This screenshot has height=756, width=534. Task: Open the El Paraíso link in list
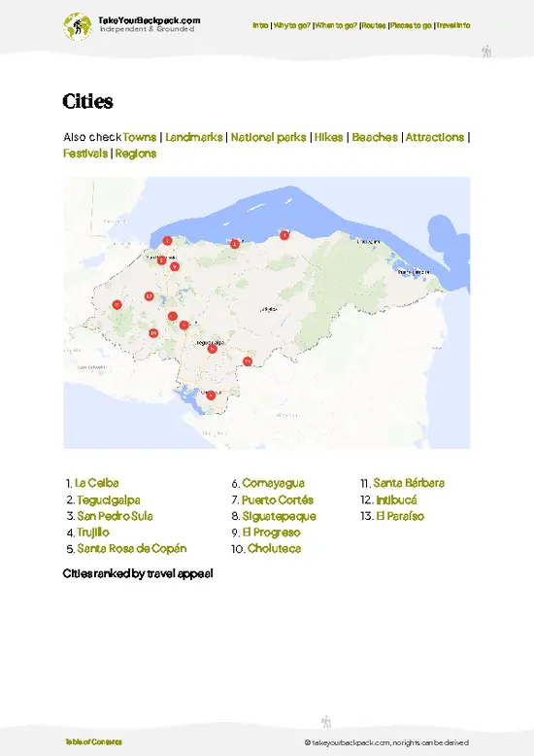coord(400,516)
